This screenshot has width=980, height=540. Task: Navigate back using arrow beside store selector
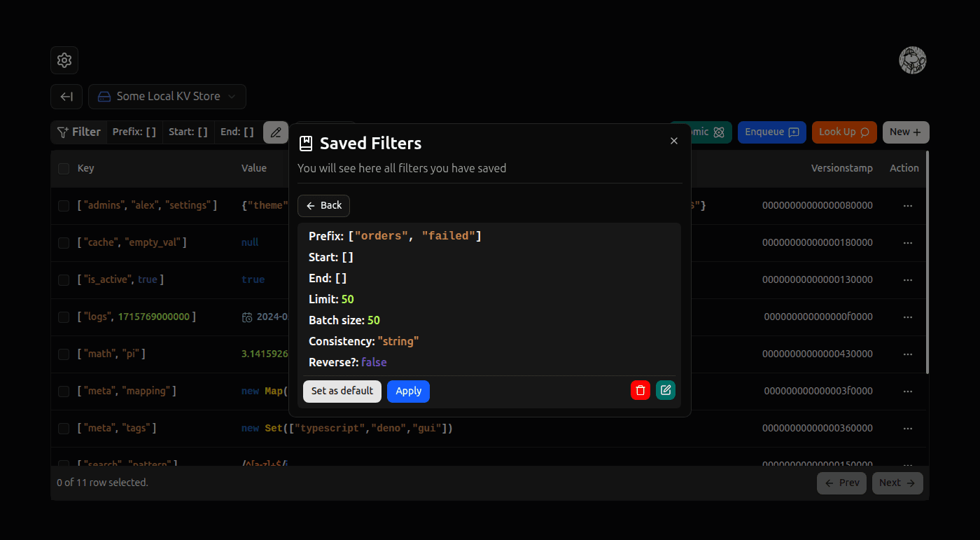point(66,96)
